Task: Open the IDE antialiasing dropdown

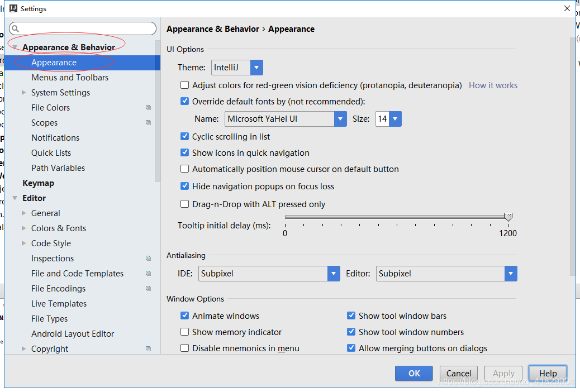Action: 333,274
